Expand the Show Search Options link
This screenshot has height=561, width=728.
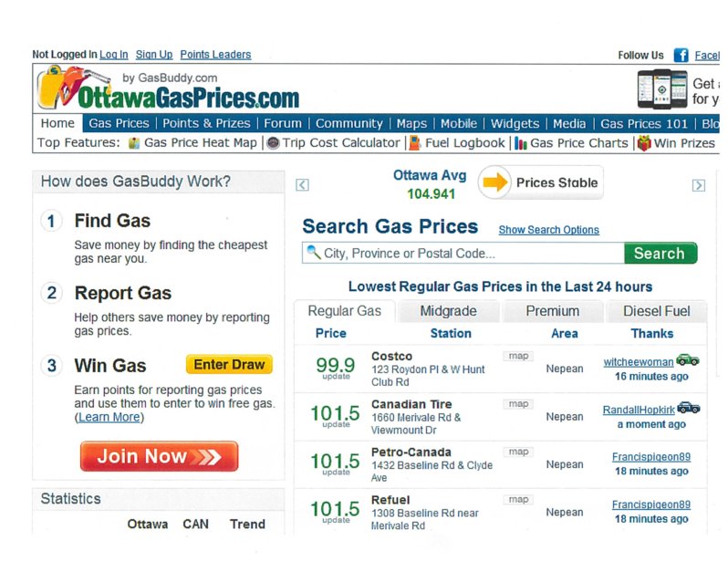coord(548,230)
